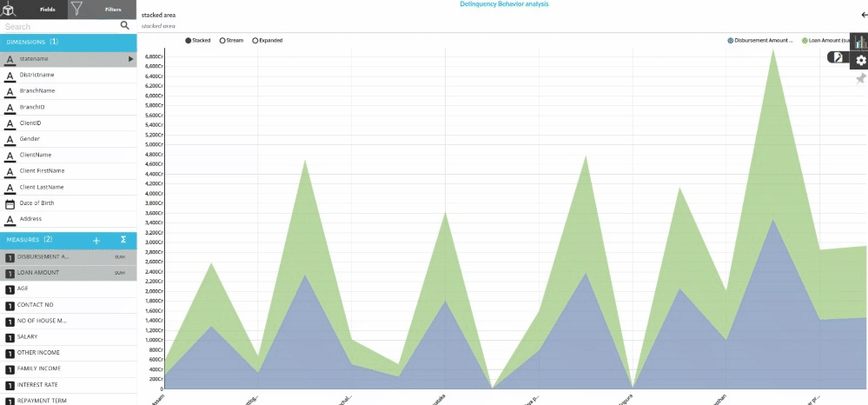The image size is (868, 405).
Task: Select the Address dimension
Action: click(x=68, y=219)
